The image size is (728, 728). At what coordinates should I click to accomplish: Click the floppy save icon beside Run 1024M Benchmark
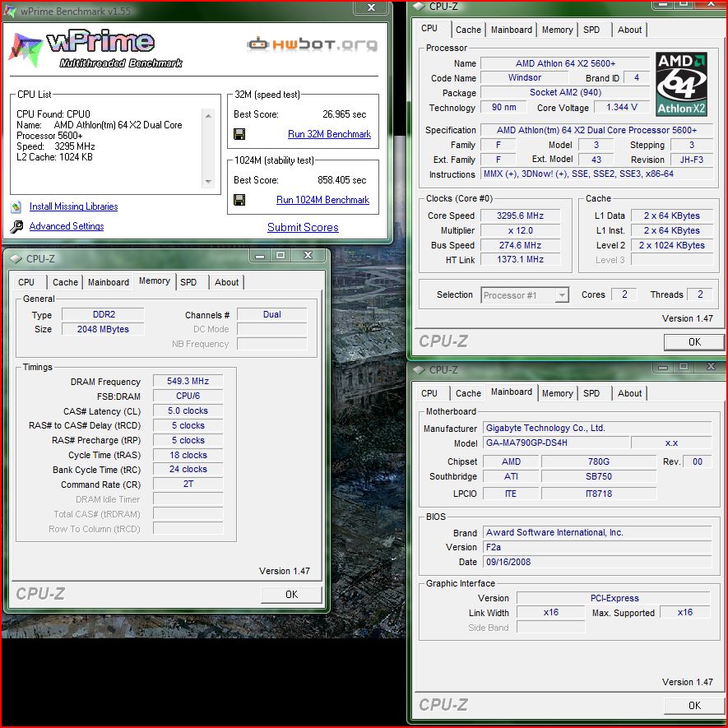[x=239, y=200]
